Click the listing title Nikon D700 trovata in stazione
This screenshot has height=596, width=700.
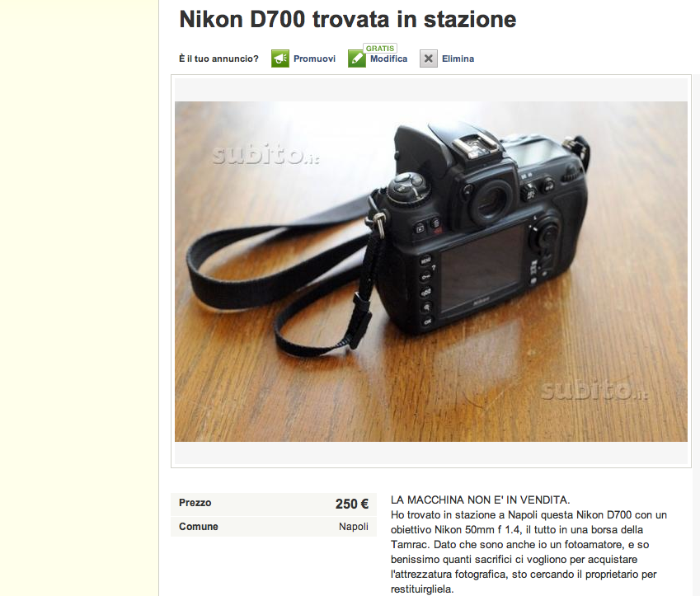coord(348,20)
